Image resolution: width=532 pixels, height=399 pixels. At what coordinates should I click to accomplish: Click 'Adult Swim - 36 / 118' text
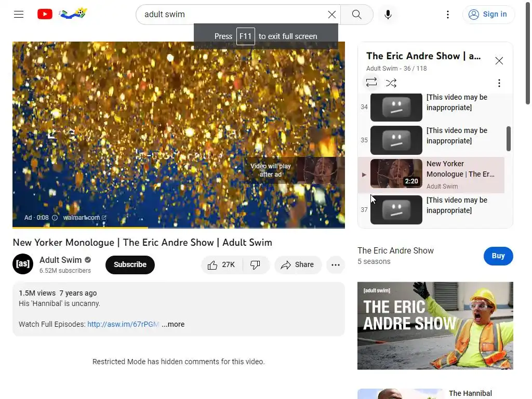pyautogui.click(x=396, y=69)
